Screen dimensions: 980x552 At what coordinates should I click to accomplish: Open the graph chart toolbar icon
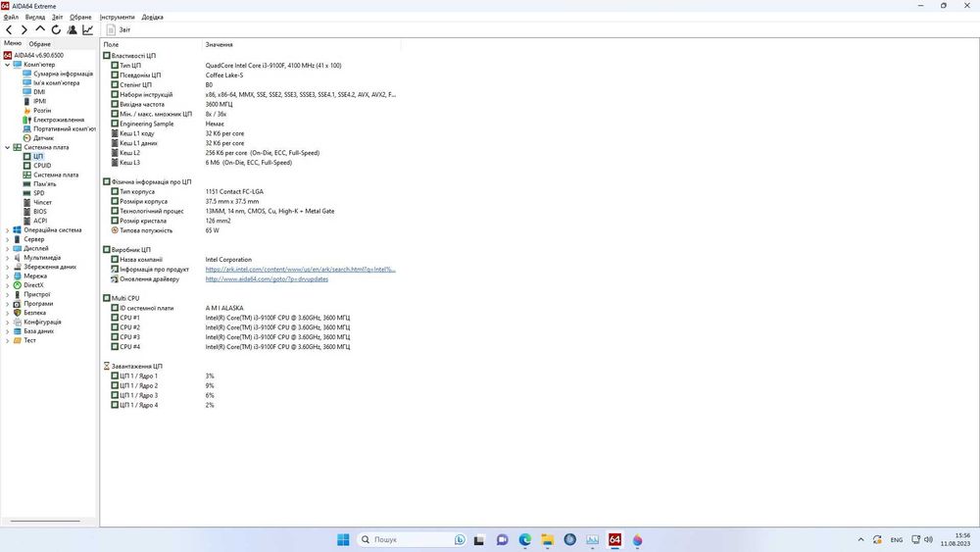(x=87, y=29)
